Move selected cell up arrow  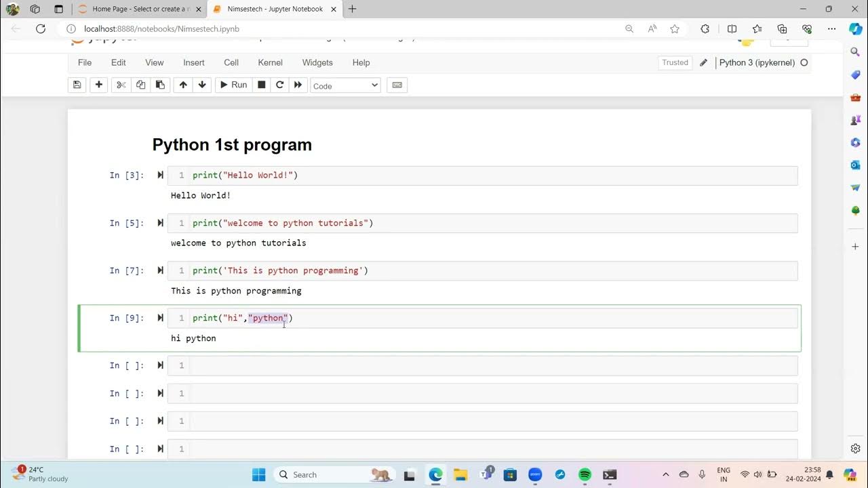183,85
